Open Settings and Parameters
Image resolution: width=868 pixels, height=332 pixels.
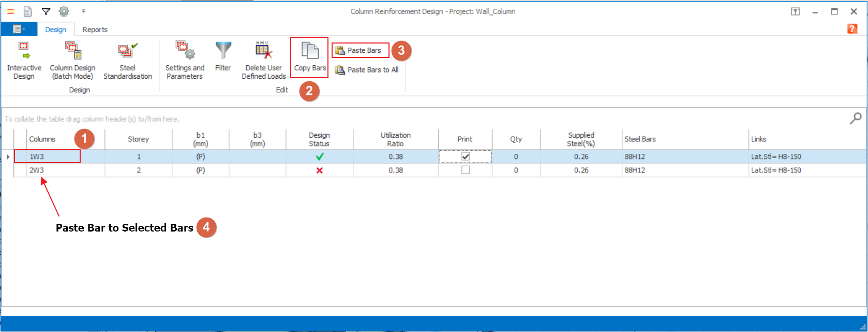(x=185, y=61)
